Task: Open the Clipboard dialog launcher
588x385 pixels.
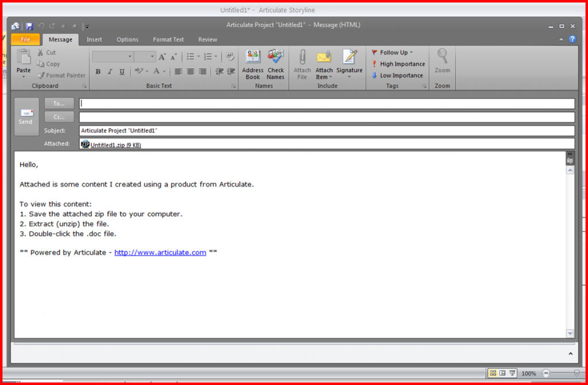Action: click(84, 86)
